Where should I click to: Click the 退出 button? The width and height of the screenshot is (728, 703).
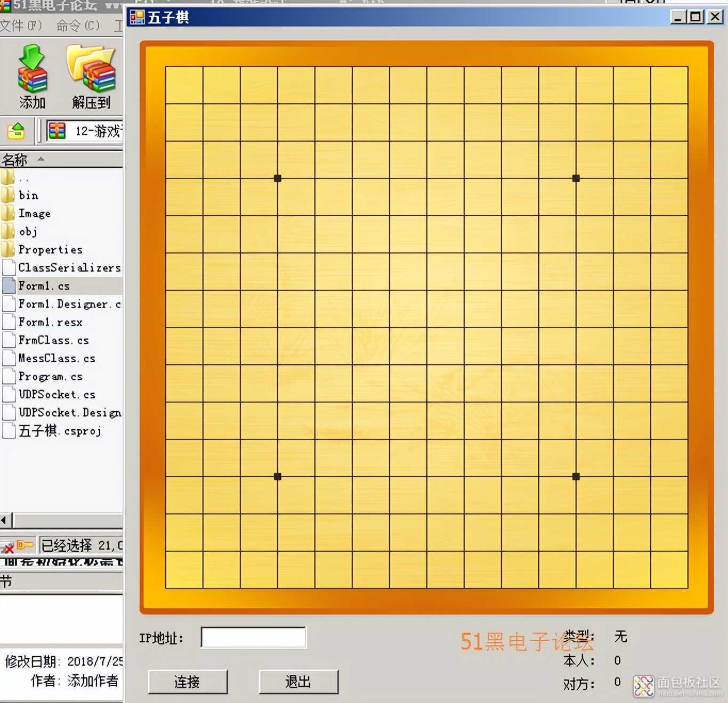pyautogui.click(x=298, y=682)
